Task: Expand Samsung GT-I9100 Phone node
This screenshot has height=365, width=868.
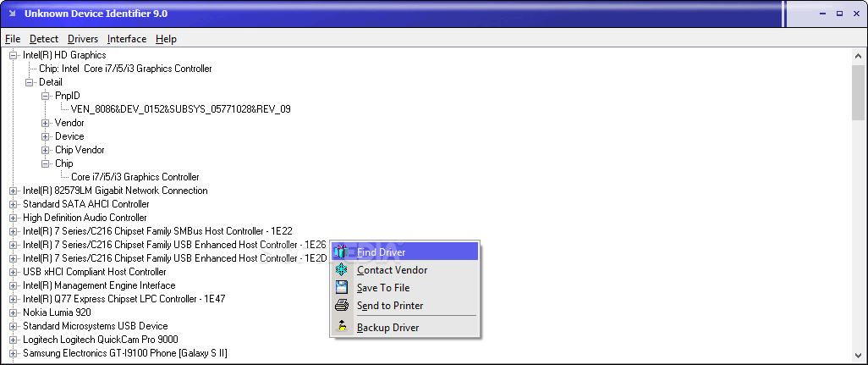Action: tap(14, 354)
